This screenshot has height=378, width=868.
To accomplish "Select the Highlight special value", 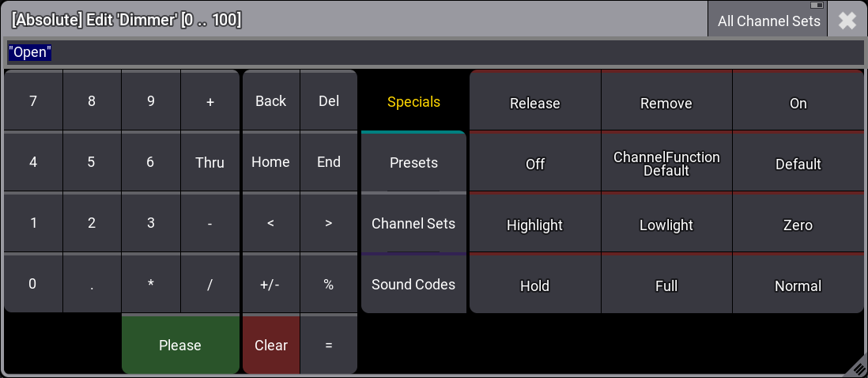I will 535,225.
